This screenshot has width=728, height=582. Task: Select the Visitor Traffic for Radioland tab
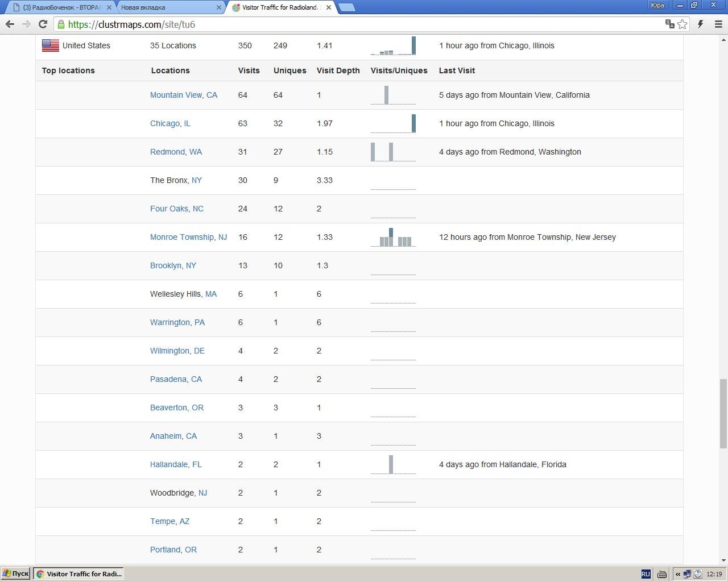coord(280,7)
